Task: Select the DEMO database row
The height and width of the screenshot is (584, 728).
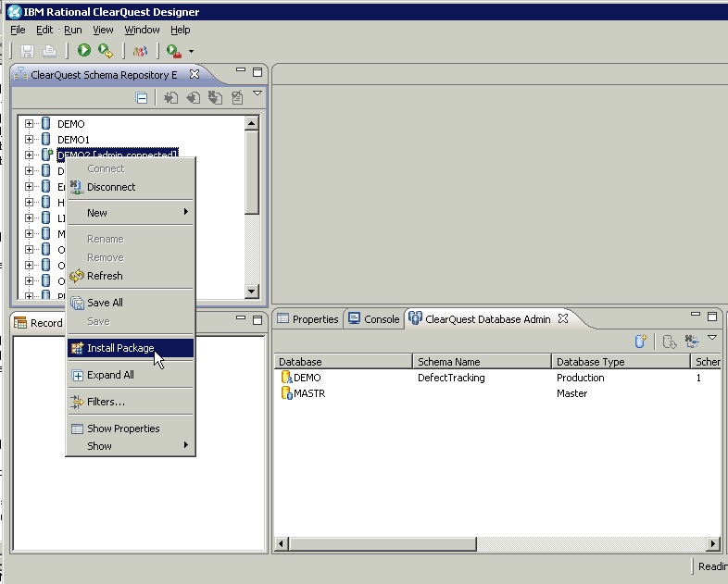Action: click(497, 378)
